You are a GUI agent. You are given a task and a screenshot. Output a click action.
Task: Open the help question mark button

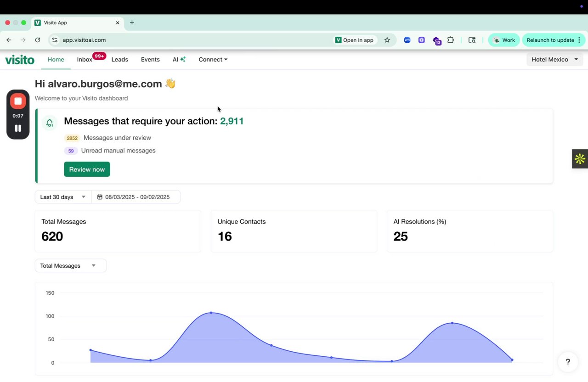568,362
